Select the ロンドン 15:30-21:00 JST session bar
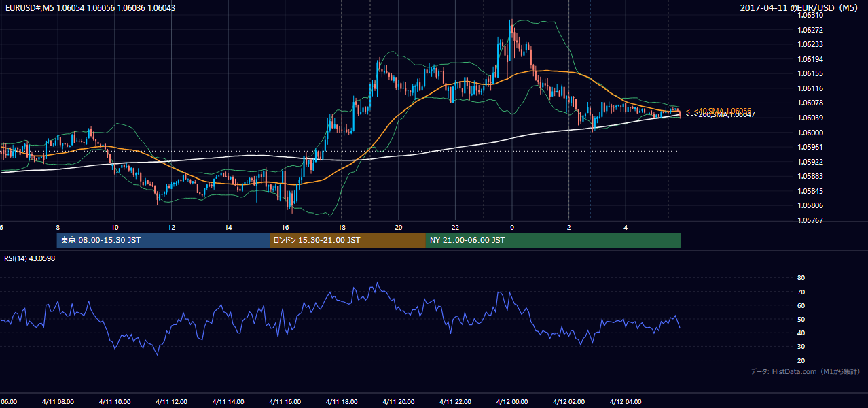Image resolution: width=868 pixels, height=408 pixels. (347, 240)
